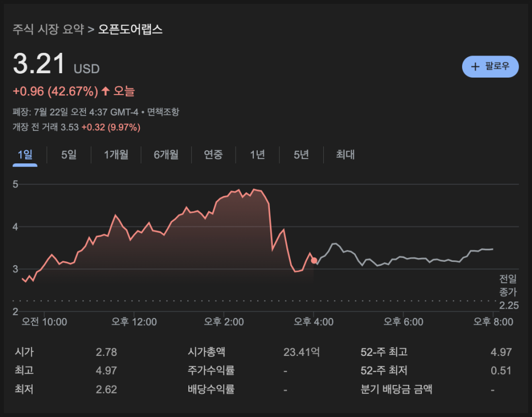Show the 최대 maximum range tab
Image resolution: width=532 pixels, height=417 pixels.
pos(345,155)
